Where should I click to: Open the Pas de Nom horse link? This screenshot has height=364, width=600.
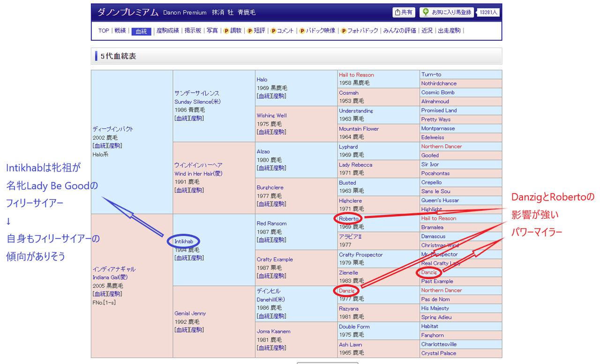[435, 299]
